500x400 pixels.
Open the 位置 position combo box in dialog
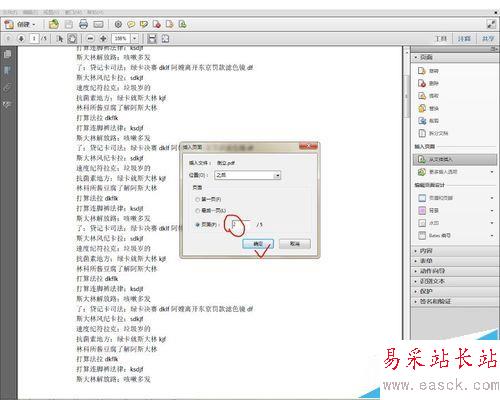248,175
